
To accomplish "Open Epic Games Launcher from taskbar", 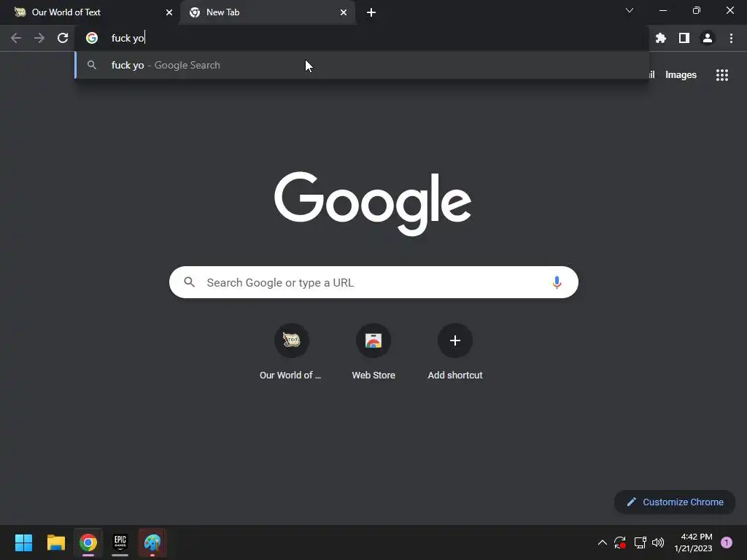I will 120,542.
